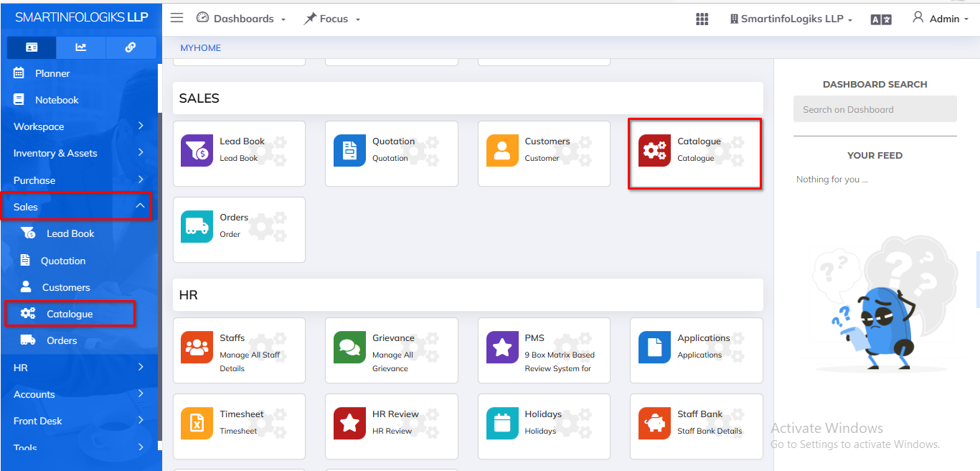Click the hamburger menu icon in top bar
Image resolution: width=980 pixels, height=471 pixels.
[x=176, y=18]
